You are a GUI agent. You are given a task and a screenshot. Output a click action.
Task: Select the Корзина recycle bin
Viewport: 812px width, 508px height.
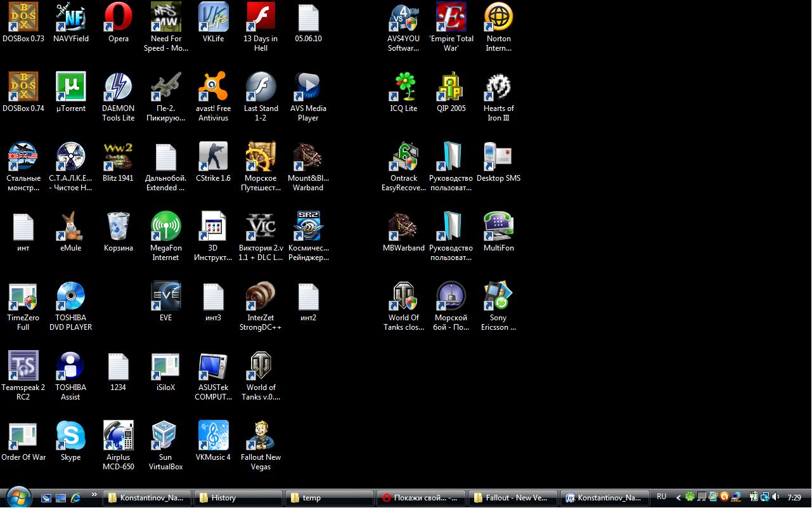[118, 226]
